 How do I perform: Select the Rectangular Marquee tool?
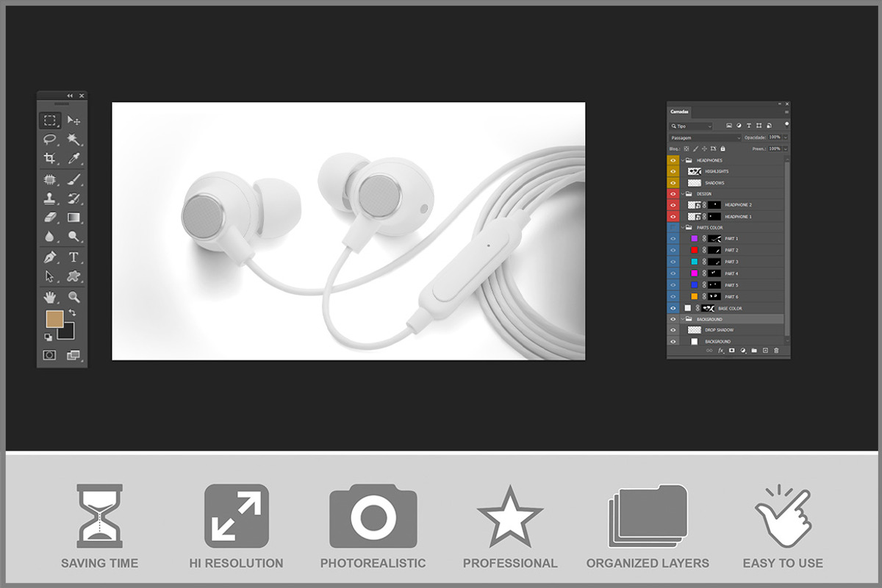pyautogui.click(x=50, y=121)
